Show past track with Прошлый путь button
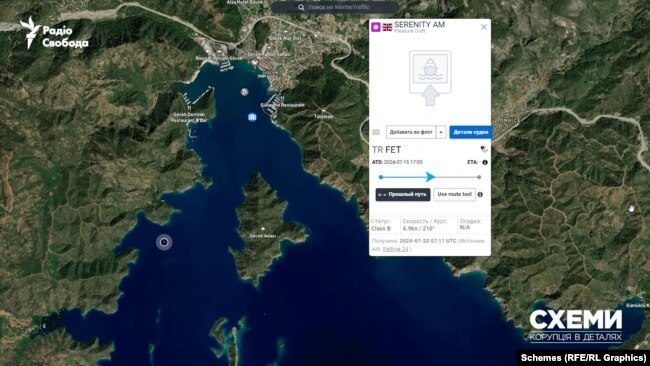The image size is (650, 366). [x=403, y=194]
